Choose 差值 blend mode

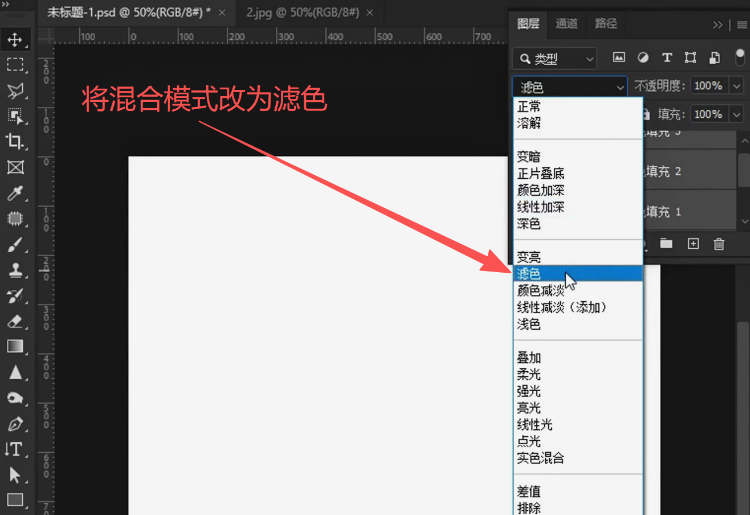point(578,491)
